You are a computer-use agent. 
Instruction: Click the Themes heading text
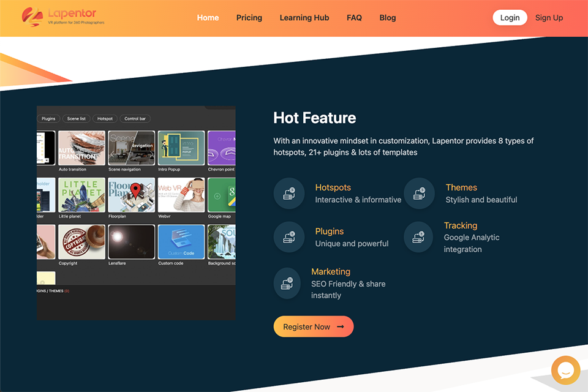point(461,187)
